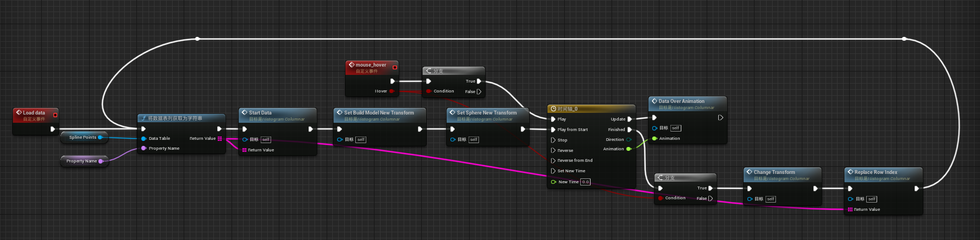
Task: Click Start Data Return Value array pin
Action: click(245, 150)
